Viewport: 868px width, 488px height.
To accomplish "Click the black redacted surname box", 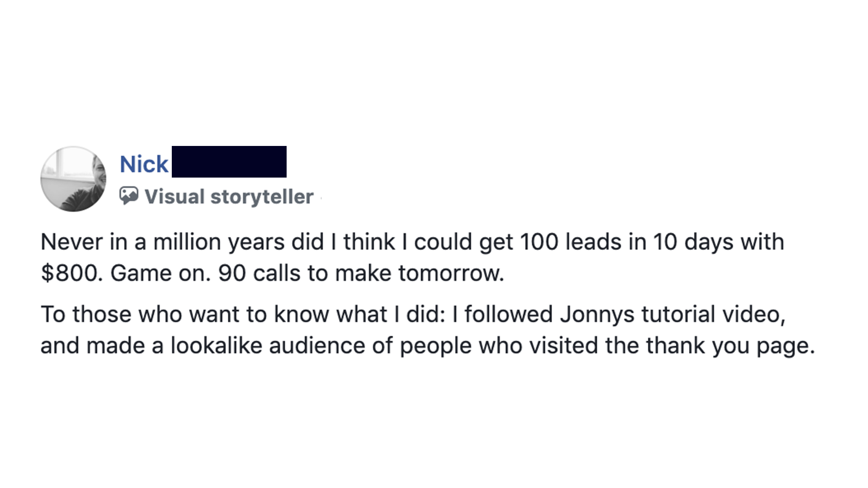I will click(x=229, y=162).
